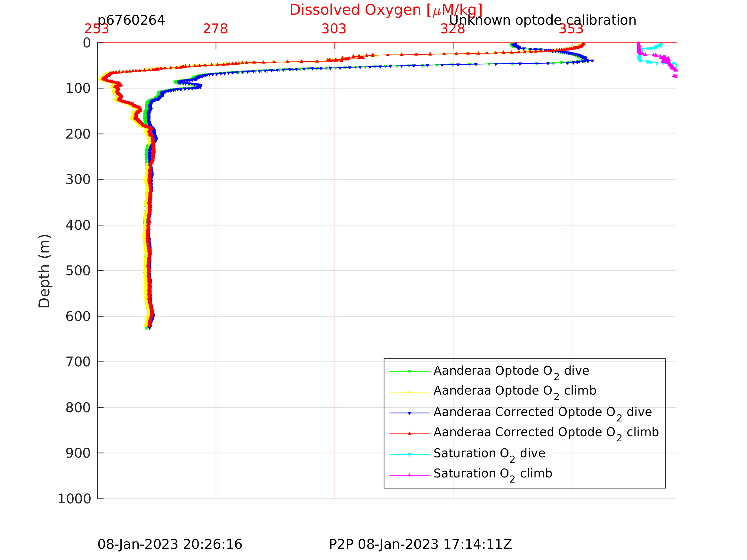The image size is (747, 560).
Task: Click legend entry 'Aanderaa Corrected Optode O2 dive'
Action: point(543,412)
